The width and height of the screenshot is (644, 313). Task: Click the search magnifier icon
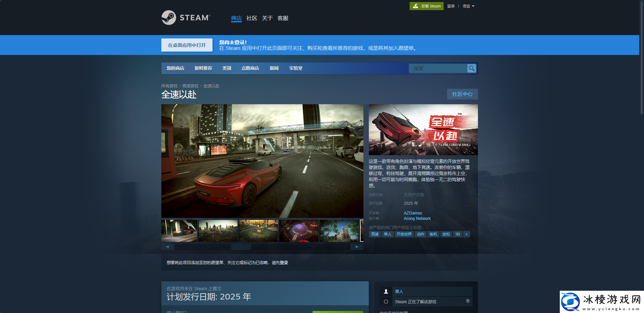[472, 68]
